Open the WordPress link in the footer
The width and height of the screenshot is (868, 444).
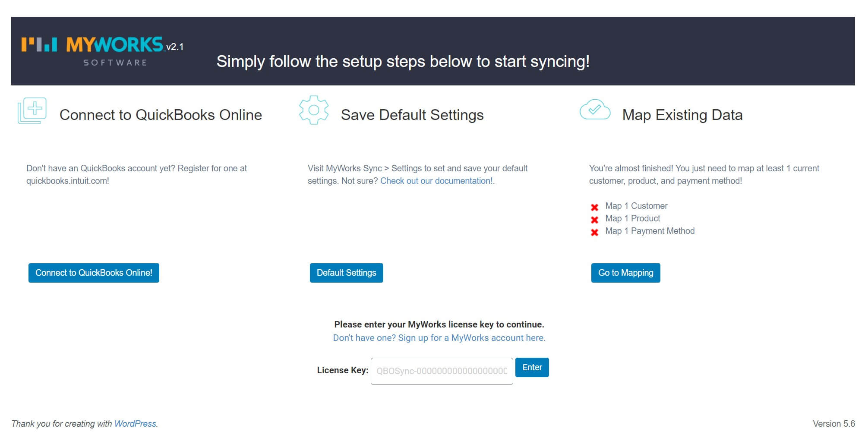135,424
